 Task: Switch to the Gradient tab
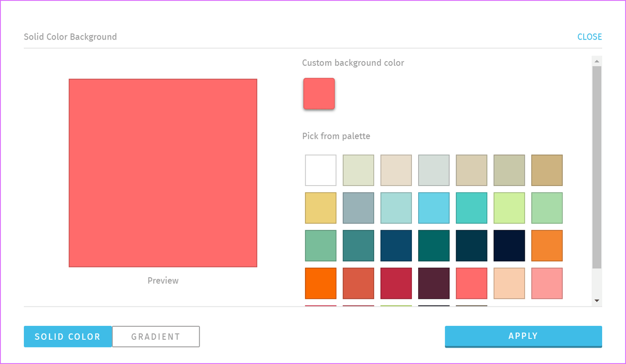156,337
